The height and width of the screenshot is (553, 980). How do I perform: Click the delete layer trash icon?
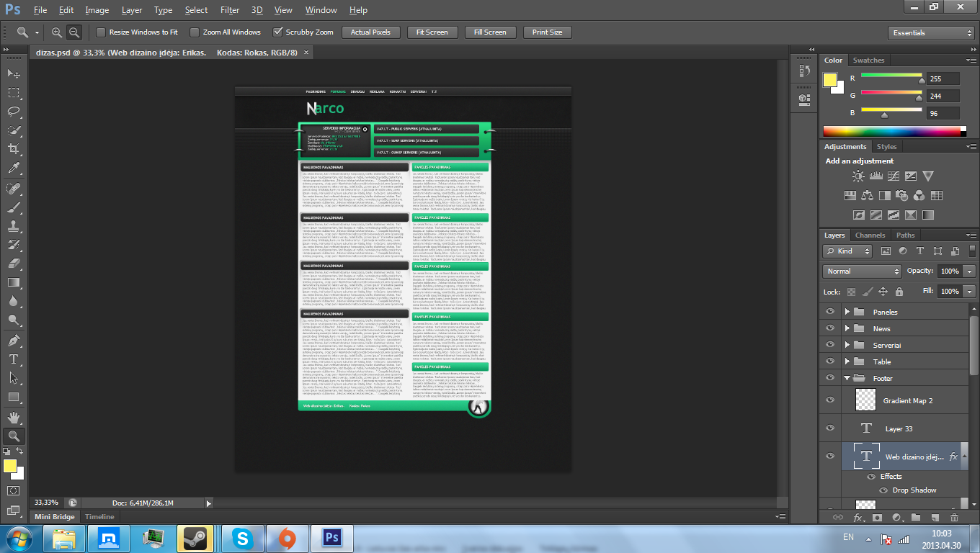pyautogui.click(x=955, y=517)
